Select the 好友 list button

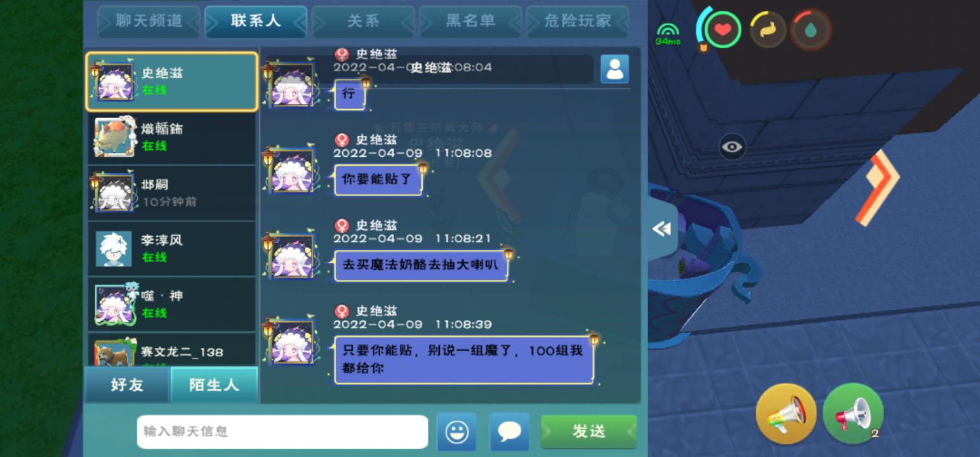click(x=128, y=385)
